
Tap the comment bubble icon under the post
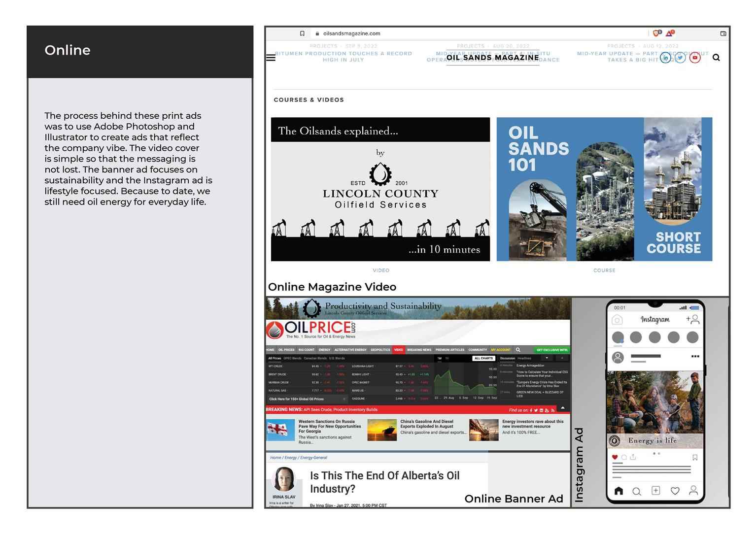(x=624, y=457)
